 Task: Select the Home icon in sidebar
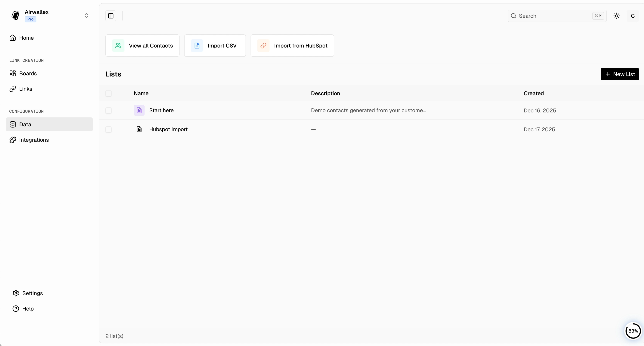[x=13, y=38]
